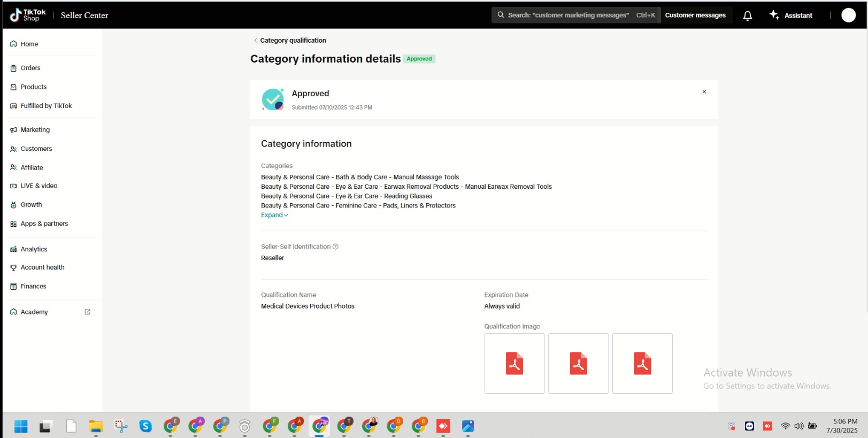
Task: Open the third qualification PDF thumbnail
Action: coord(642,364)
